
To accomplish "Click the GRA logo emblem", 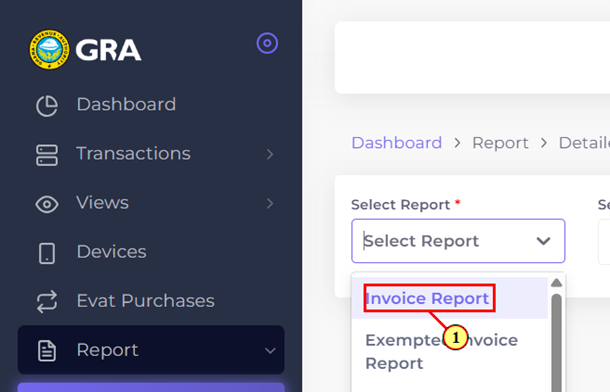I will point(49,49).
